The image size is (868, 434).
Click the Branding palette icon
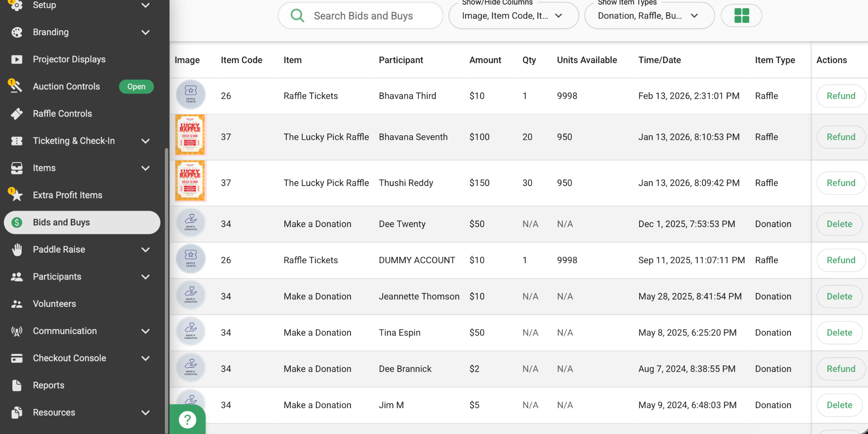pos(17,32)
